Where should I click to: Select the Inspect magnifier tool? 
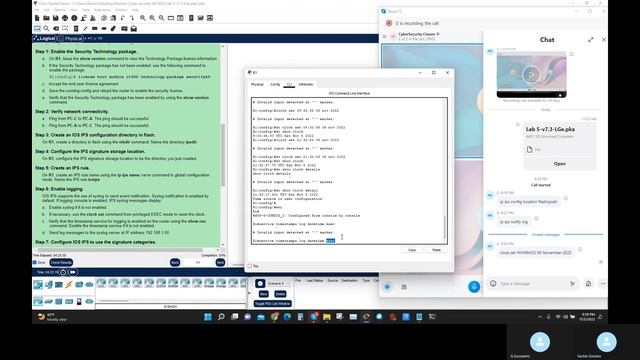click(x=47, y=29)
